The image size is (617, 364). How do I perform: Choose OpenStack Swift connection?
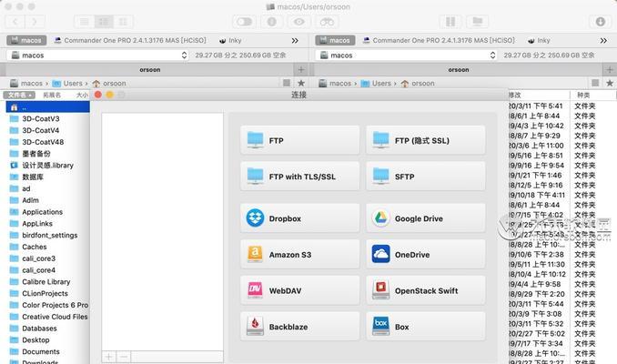pyautogui.click(x=425, y=291)
